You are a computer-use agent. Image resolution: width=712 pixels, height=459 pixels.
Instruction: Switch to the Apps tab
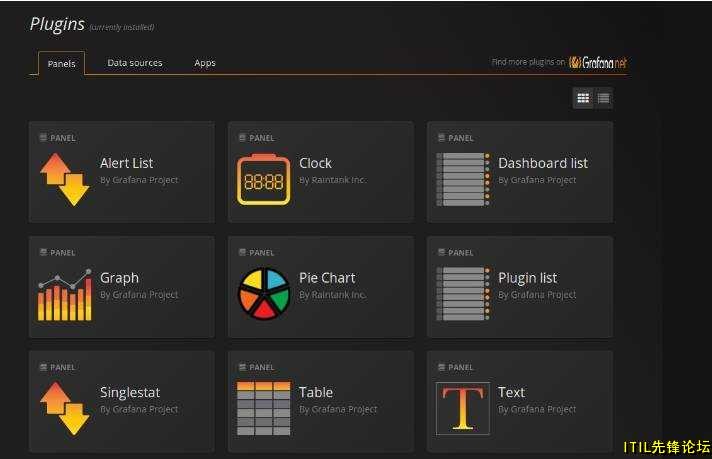[x=205, y=63]
